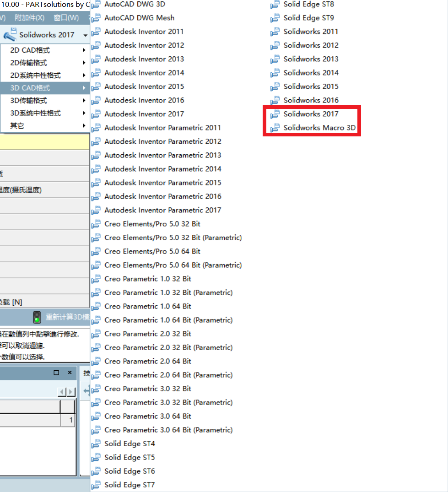Screen dimensions: 448x492
Task: Expand the 3D传输格式 submenu
Action: [44, 100]
